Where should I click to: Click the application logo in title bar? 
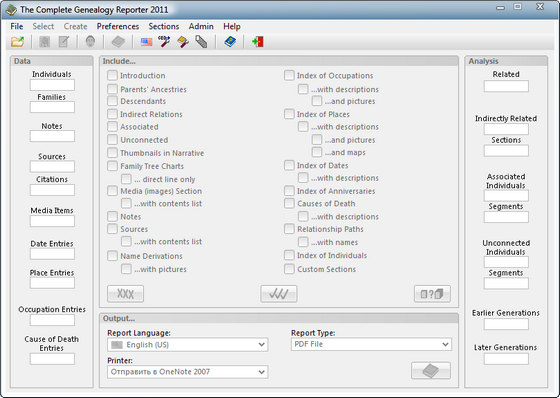(11, 10)
